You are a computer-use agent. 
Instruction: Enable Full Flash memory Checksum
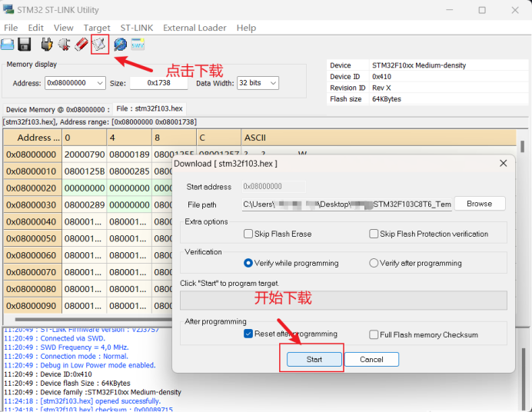click(x=374, y=334)
